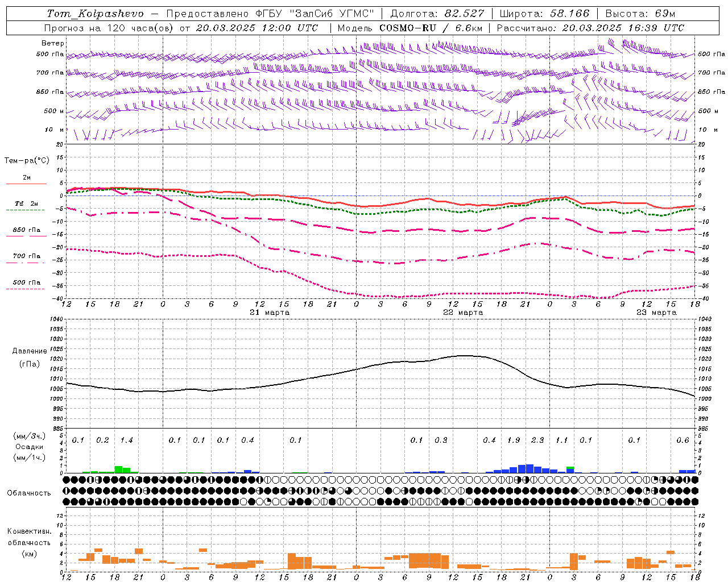Click the 'Высота: 69м' header entry
The image size is (728, 582).
point(640,14)
